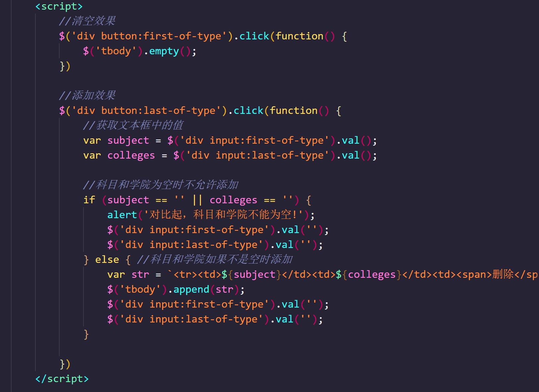The width and height of the screenshot is (539, 392).
Task: Click the alert message string 对比起，科目和学院不能为空!
Action: click(224, 215)
